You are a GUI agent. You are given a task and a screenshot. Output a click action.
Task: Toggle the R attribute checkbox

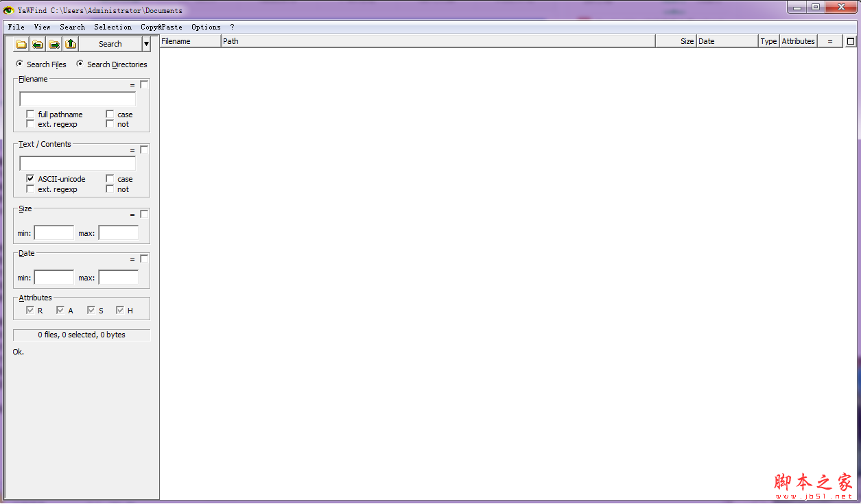point(30,311)
